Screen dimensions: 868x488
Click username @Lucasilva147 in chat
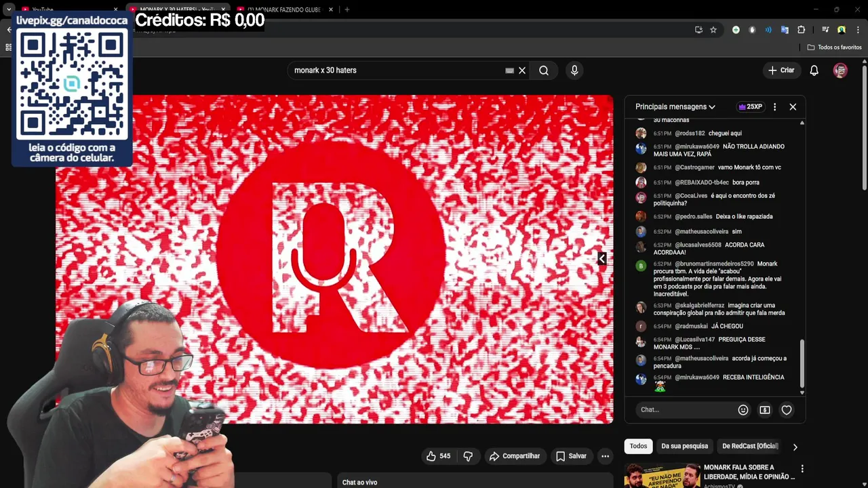694,340
